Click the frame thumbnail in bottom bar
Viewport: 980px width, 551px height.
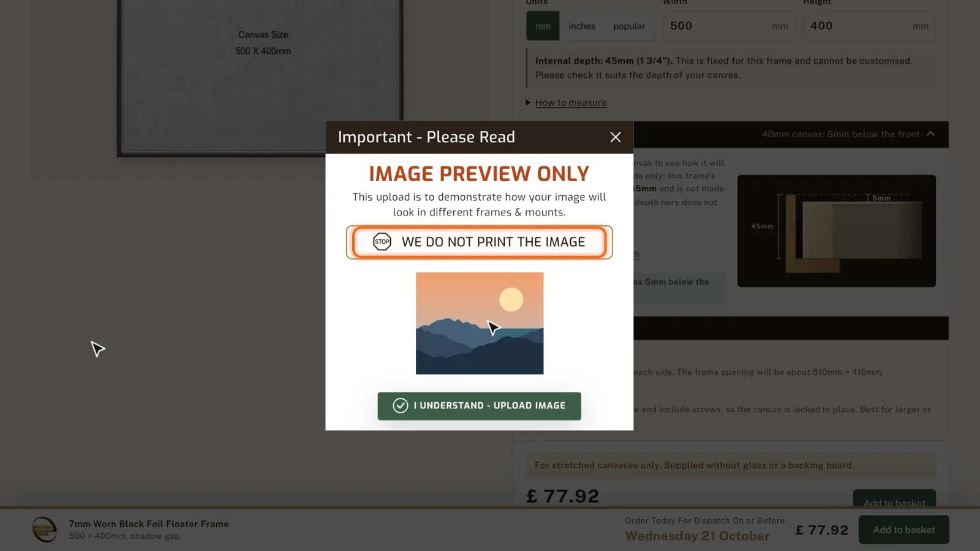(x=44, y=530)
